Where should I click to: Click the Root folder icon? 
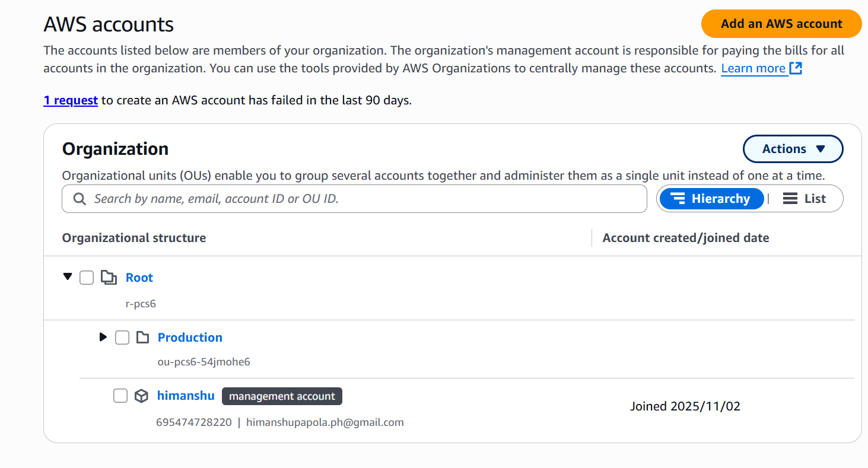pyautogui.click(x=109, y=278)
